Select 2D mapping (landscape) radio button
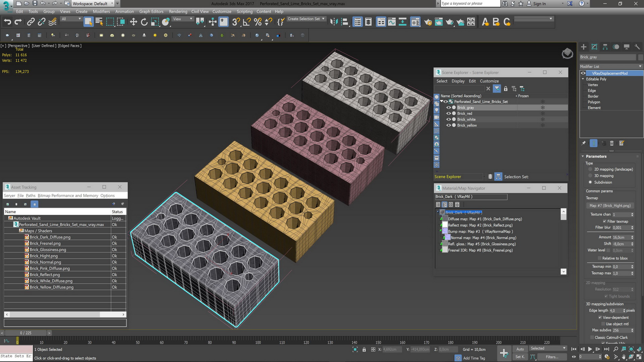Viewport: 644px width, 362px height. [590, 170]
